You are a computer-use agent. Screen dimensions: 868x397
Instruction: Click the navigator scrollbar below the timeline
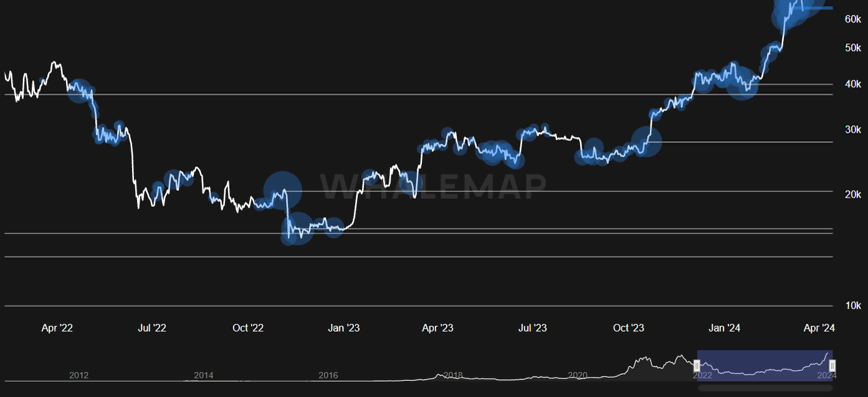(765, 388)
